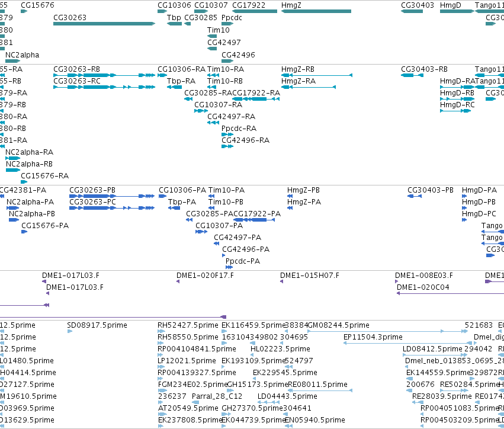The width and height of the screenshot is (504, 429).
Task: Click the HmgD-PA protein label
Action: [479, 190]
